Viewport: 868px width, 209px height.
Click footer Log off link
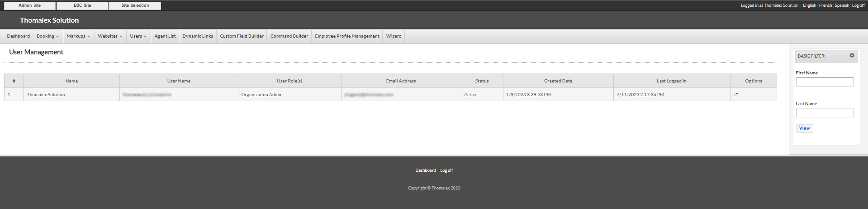(x=446, y=170)
